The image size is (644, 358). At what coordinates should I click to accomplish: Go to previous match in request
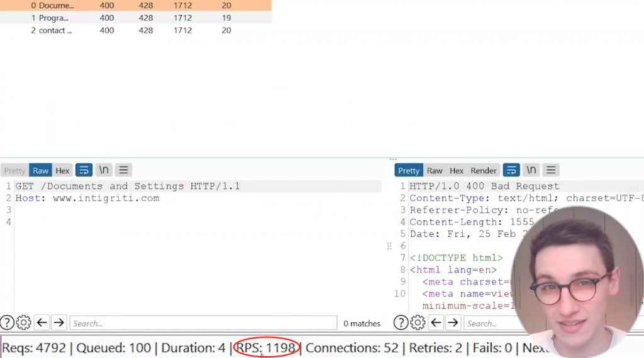click(42, 323)
